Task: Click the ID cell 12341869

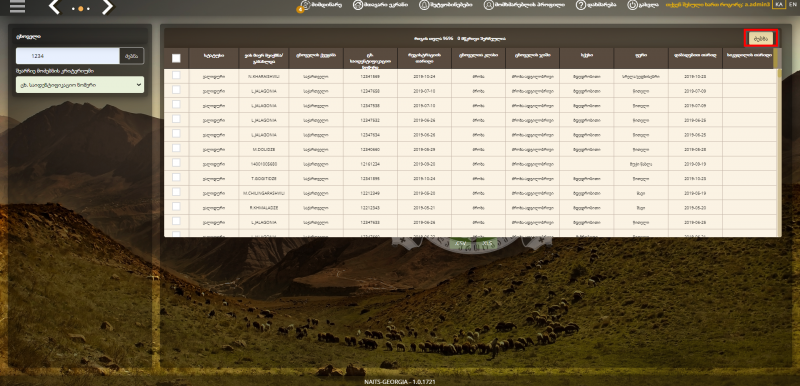Action: click(x=370, y=76)
